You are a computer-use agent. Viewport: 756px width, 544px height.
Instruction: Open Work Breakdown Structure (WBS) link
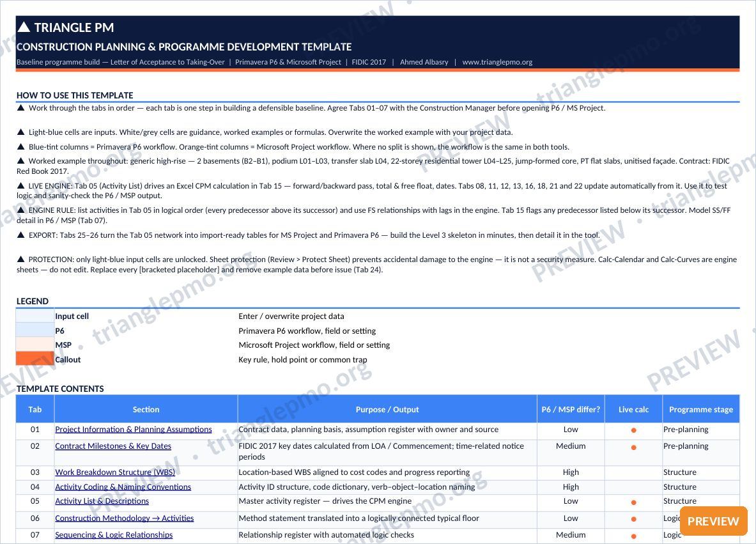[115, 472]
